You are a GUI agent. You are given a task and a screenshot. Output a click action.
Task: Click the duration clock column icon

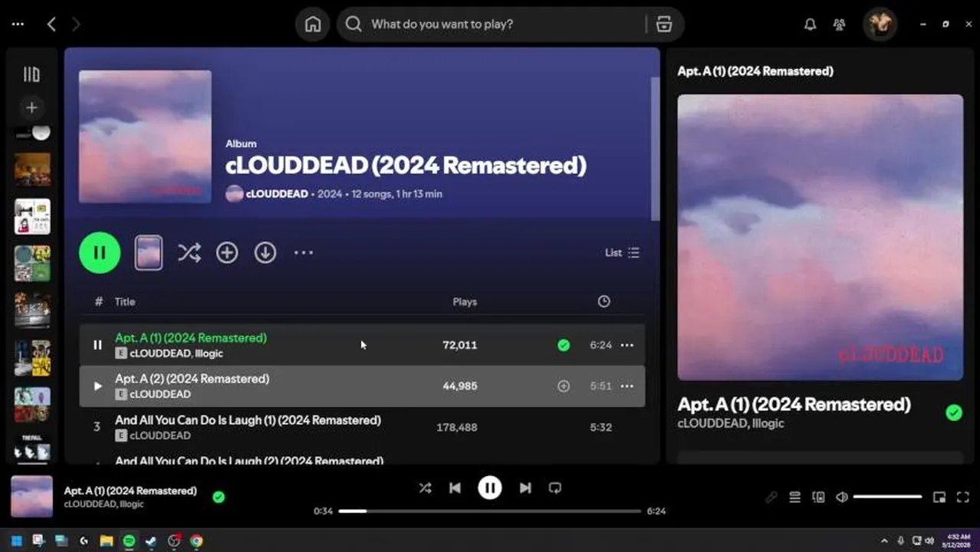(x=604, y=301)
